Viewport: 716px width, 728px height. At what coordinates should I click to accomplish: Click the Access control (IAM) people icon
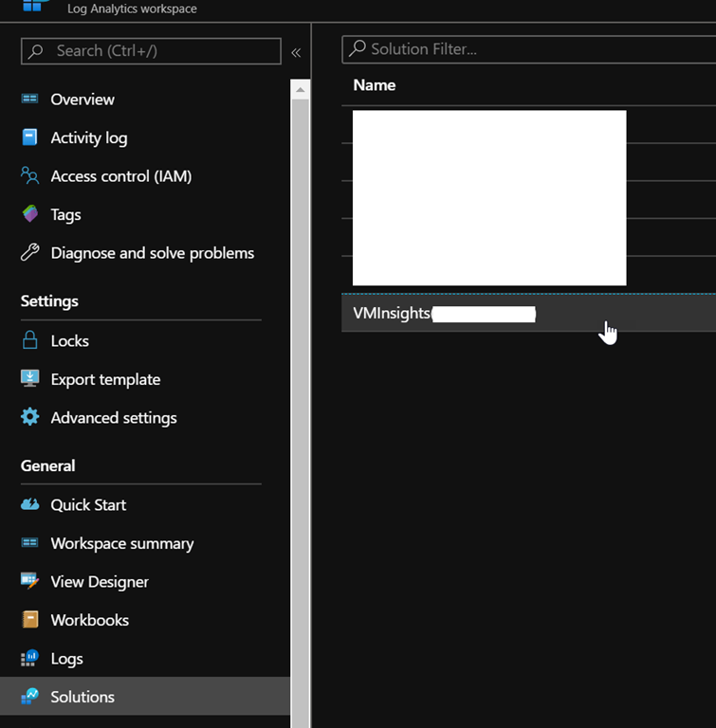[30, 176]
